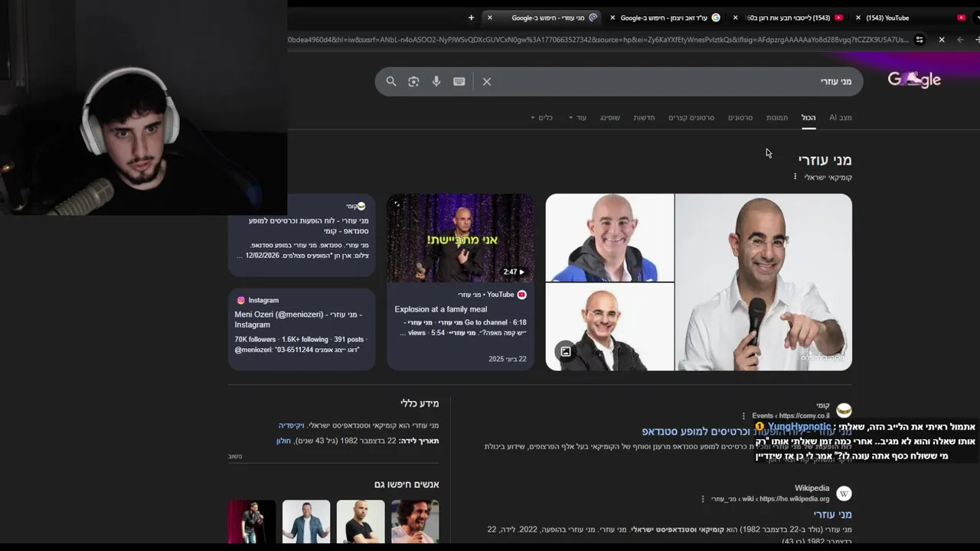Screen dimensions: 980x551
Task: Click the Wikipedia W site icon
Action: (844, 494)
